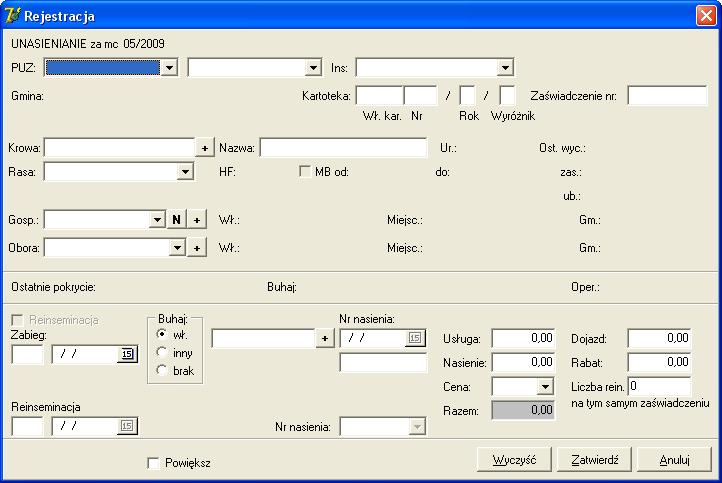Click the Zabieg number field
722x483 pixels.
point(27,354)
